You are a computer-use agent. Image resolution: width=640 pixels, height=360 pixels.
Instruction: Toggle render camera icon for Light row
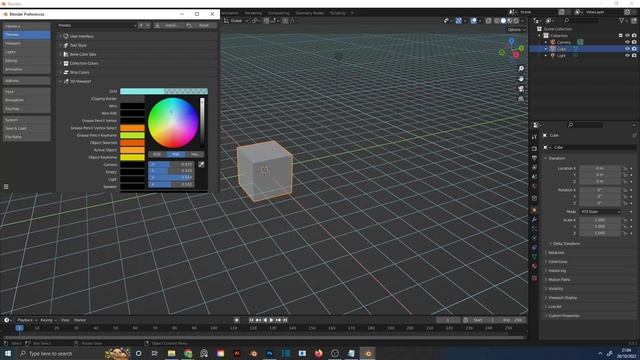634,55
